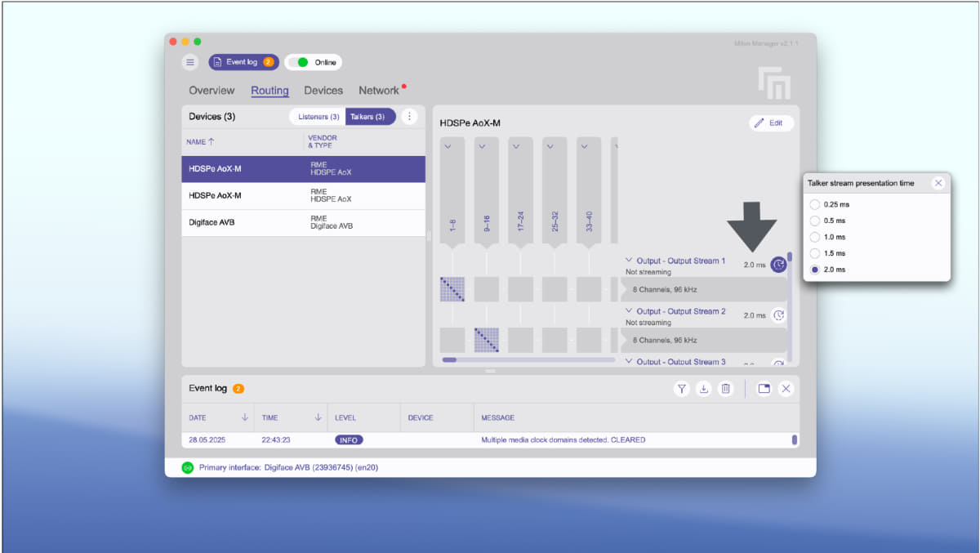The height and width of the screenshot is (553, 980).
Task: Download the event log
Action: (703, 389)
